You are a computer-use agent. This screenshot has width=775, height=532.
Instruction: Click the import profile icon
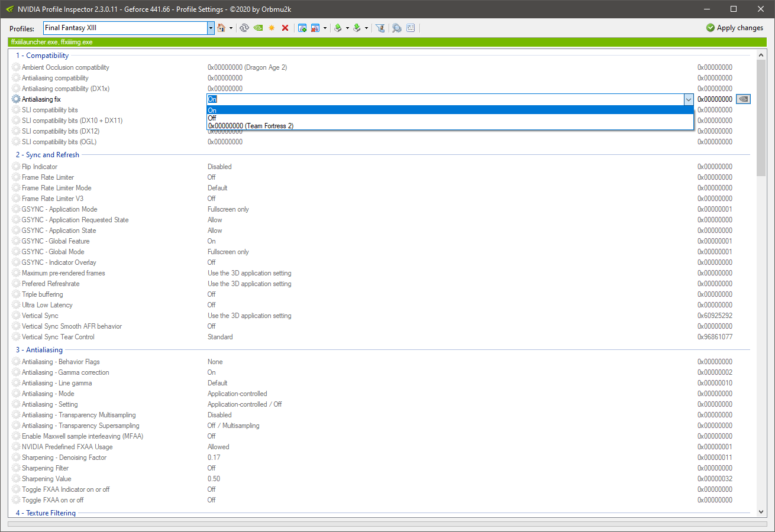pos(357,28)
